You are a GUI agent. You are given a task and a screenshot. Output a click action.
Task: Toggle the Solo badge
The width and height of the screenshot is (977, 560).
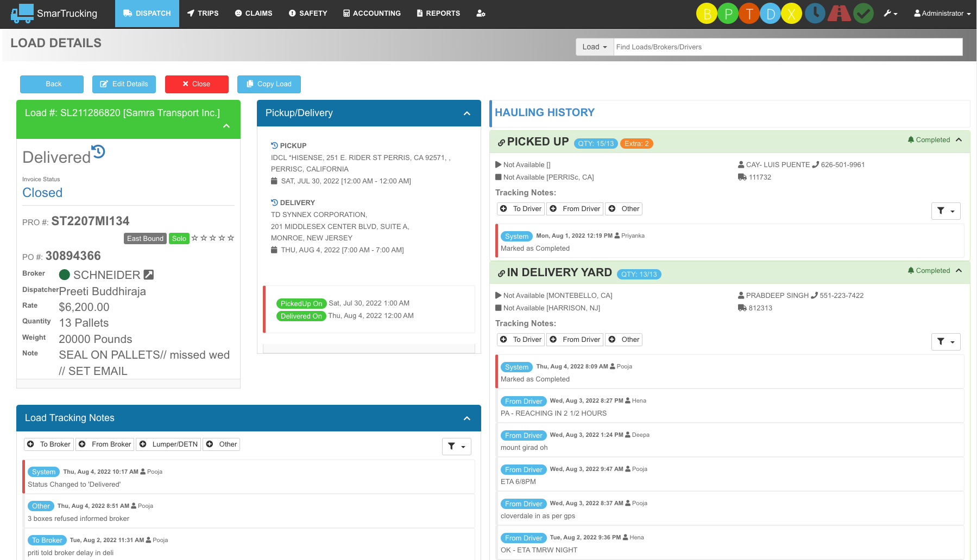coord(179,239)
